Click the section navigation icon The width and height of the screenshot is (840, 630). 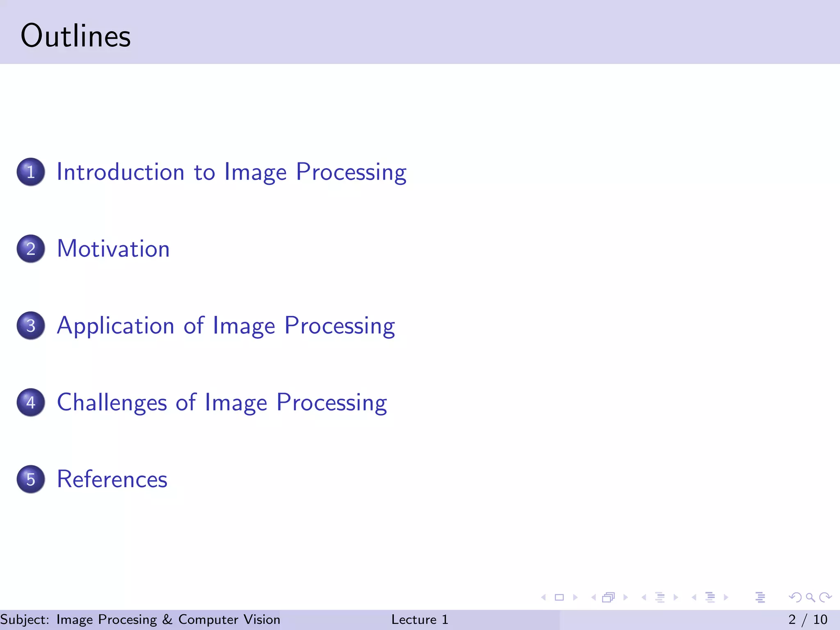[x=710, y=598]
